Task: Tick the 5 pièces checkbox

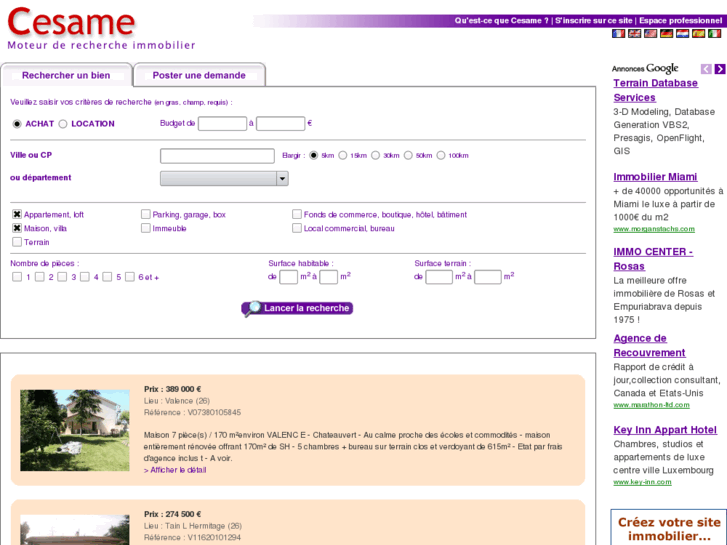Action: click(107, 277)
